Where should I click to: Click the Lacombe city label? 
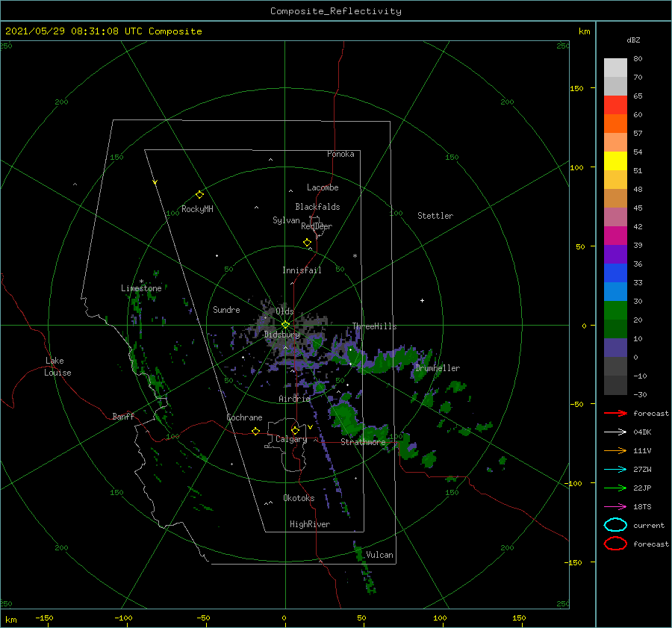[x=323, y=187]
